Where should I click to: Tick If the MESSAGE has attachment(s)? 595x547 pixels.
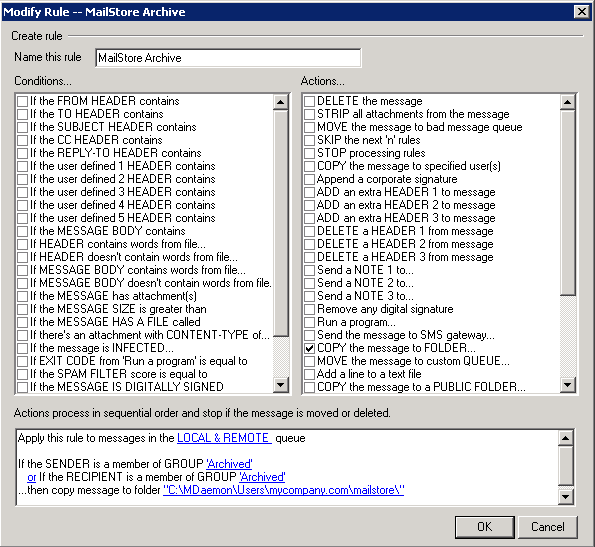23,296
